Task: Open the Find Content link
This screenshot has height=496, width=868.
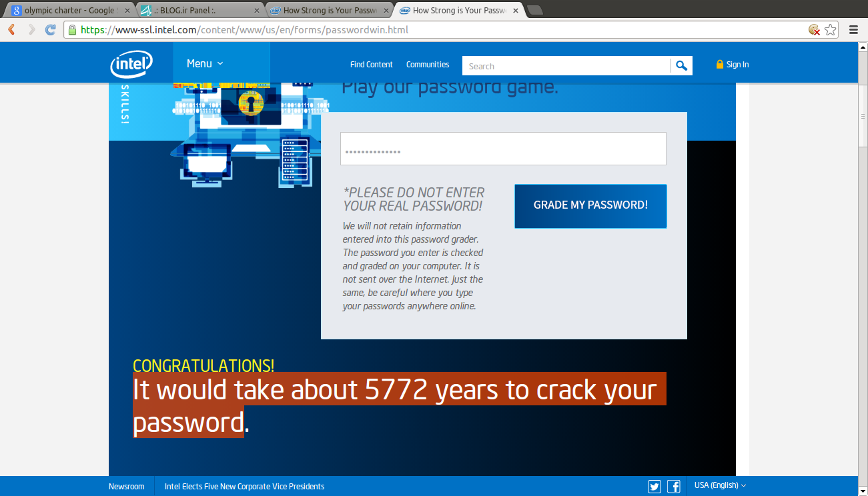Action: tap(371, 65)
